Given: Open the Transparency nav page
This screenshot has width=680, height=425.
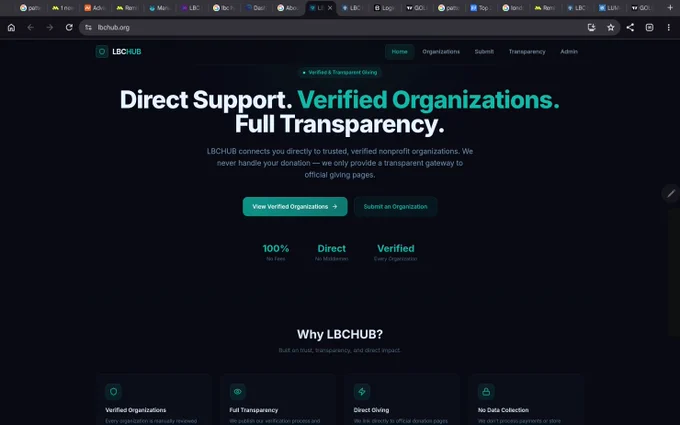Looking at the screenshot, I should [x=527, y=52].
